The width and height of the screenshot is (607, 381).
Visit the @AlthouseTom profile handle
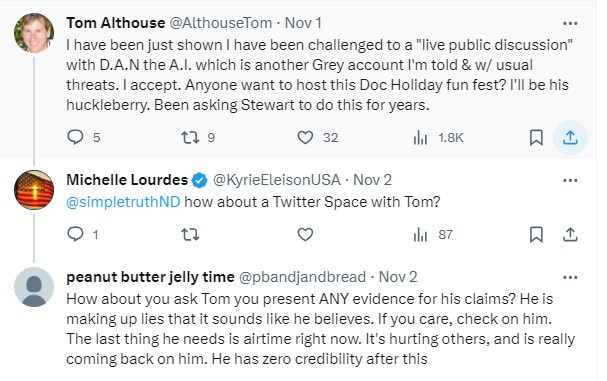click(221, 23)
